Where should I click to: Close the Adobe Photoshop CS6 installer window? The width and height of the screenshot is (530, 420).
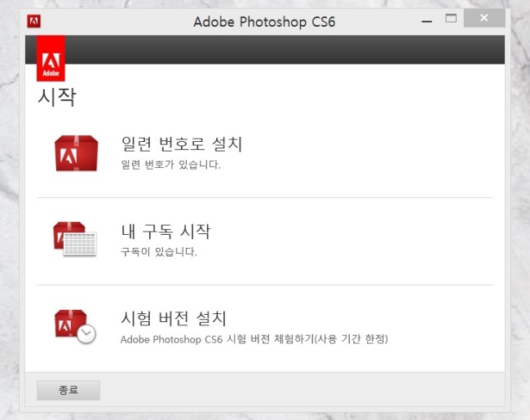point(484,18)
